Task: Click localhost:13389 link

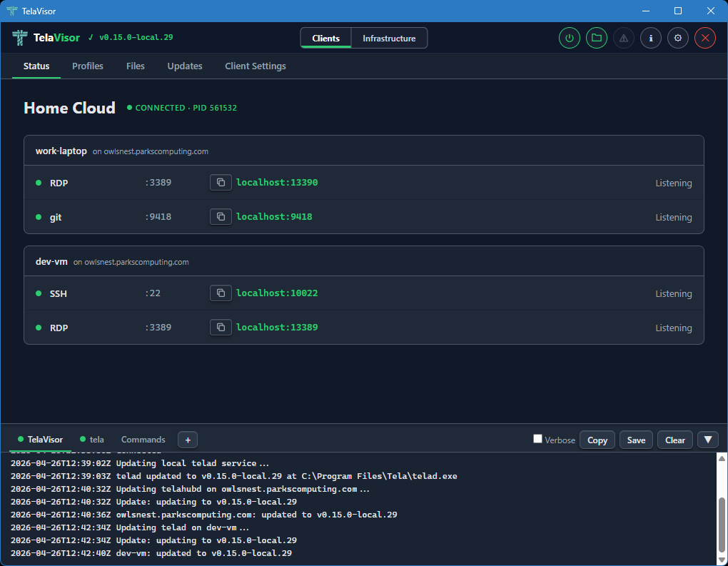Action: click(277, 328)
